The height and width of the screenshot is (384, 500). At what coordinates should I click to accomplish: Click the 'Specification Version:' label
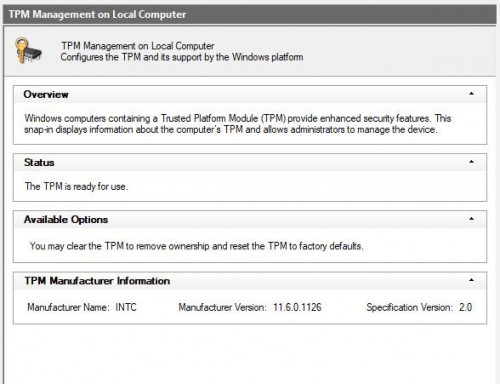pos(410,307)
